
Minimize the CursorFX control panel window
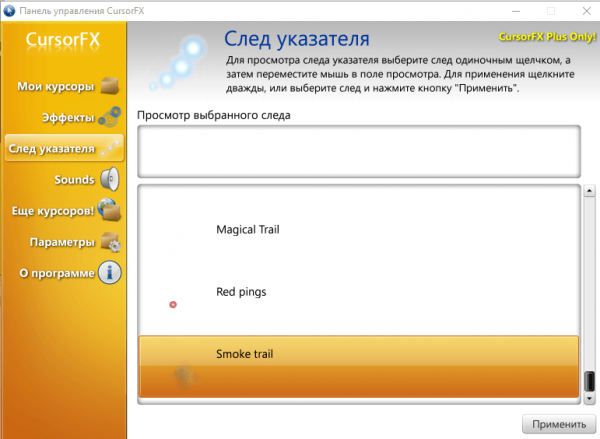(516, 11)
